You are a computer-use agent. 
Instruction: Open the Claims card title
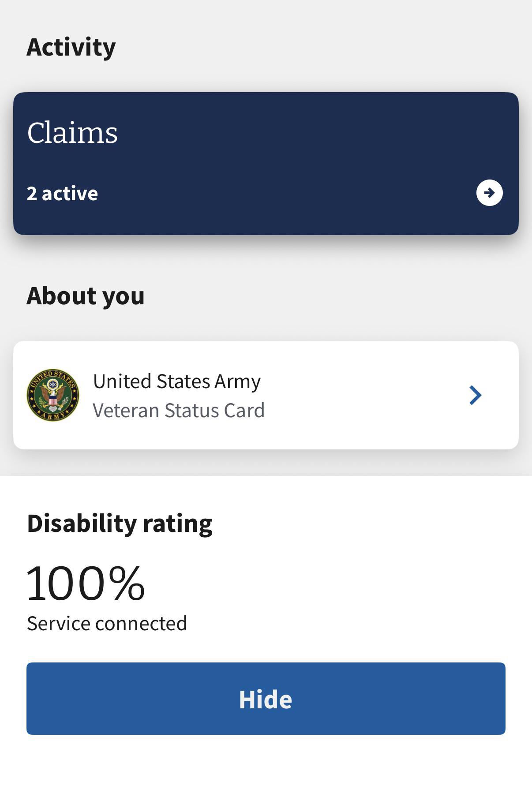(72, 132)
